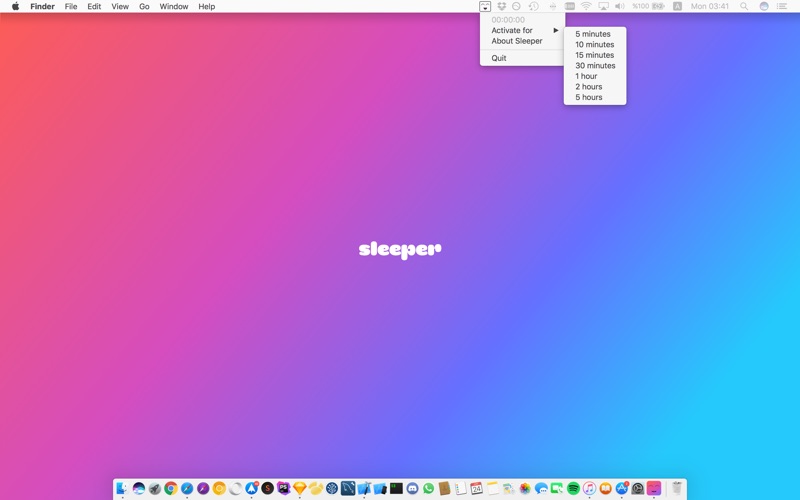Open FaceTime in the Dock

557,488
